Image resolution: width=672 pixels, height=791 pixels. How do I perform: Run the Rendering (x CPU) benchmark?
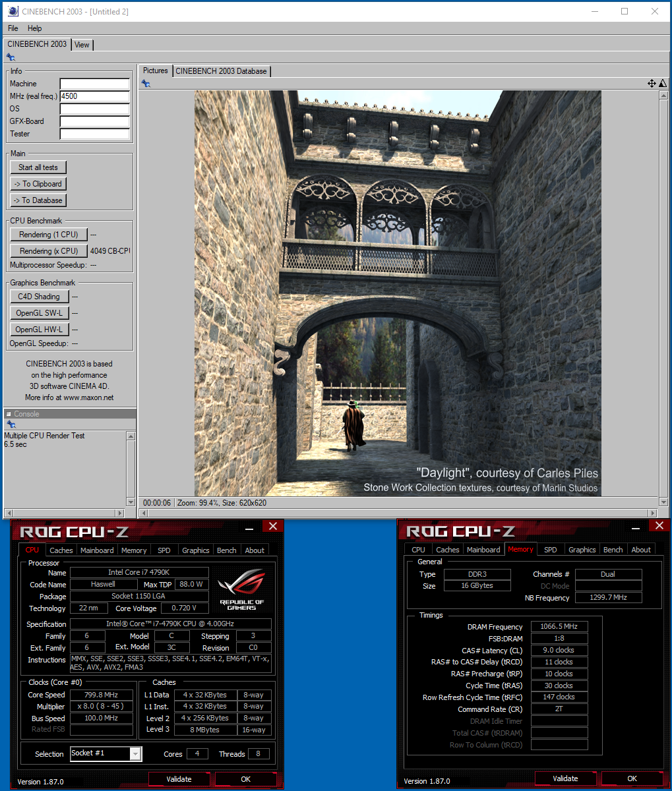coord(49,251)
